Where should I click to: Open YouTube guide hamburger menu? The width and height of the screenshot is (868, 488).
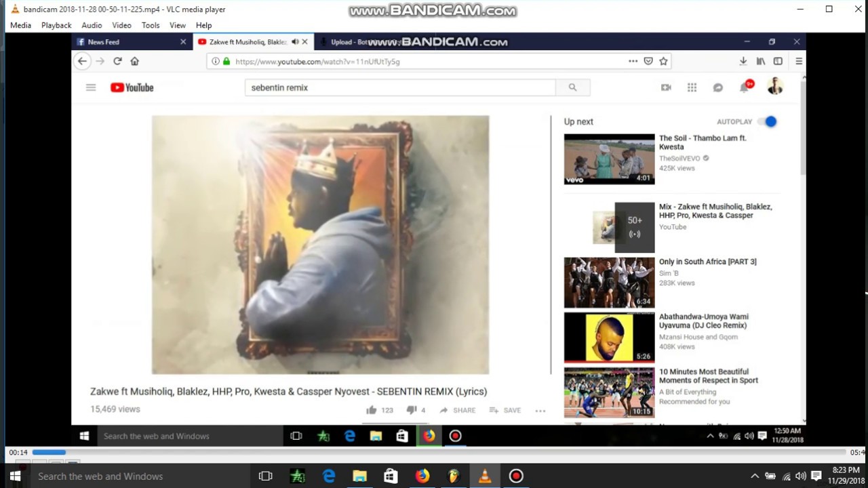tap(91, 87)
